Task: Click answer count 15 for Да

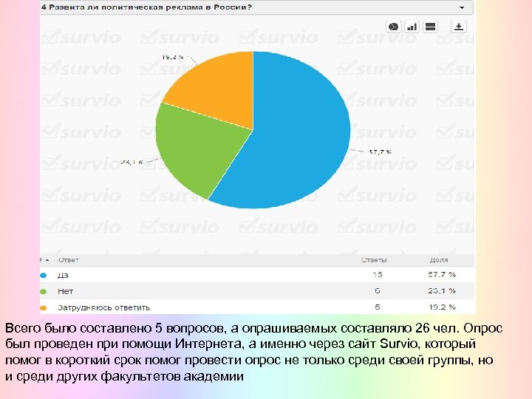Action: [378, 274]
